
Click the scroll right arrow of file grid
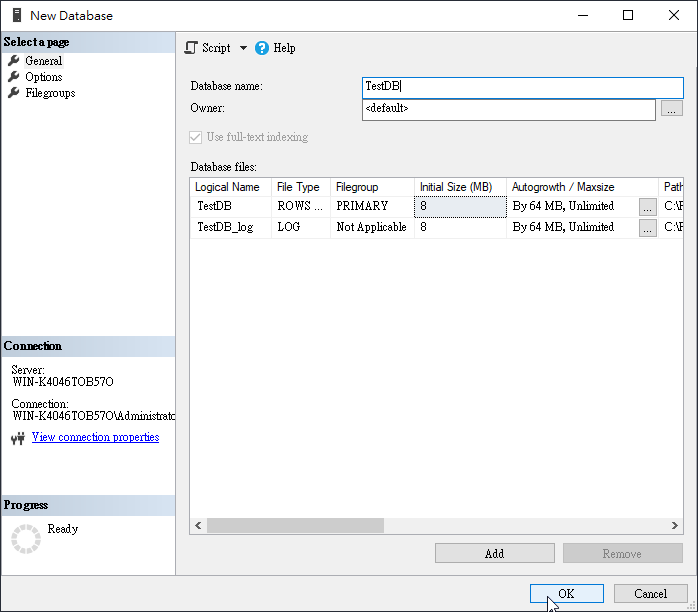tap(675, 526)
